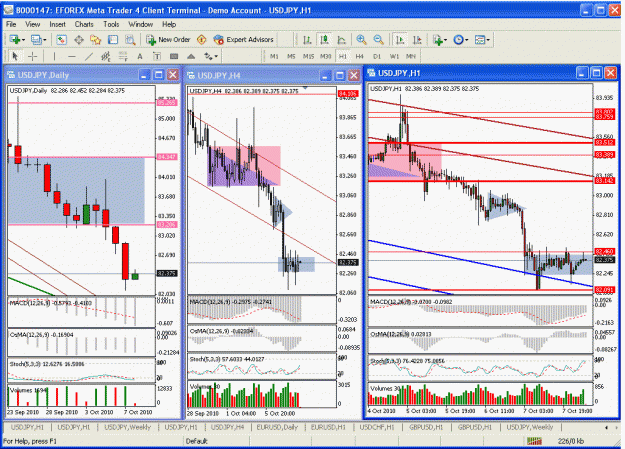The height and width of the screenshot is (449, 625).
Task: Toggle the active H1 timeframe button
Action: pos(343,56)
